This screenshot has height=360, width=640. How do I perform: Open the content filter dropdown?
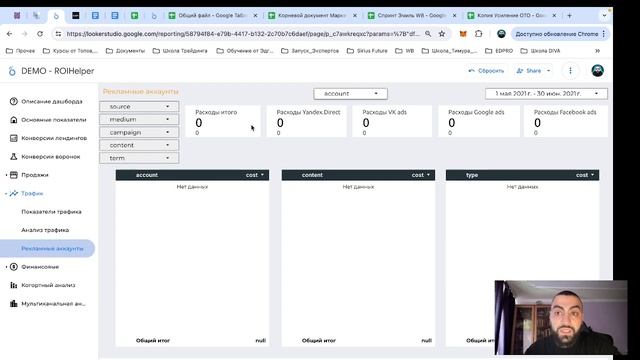(x=139, y=145)
